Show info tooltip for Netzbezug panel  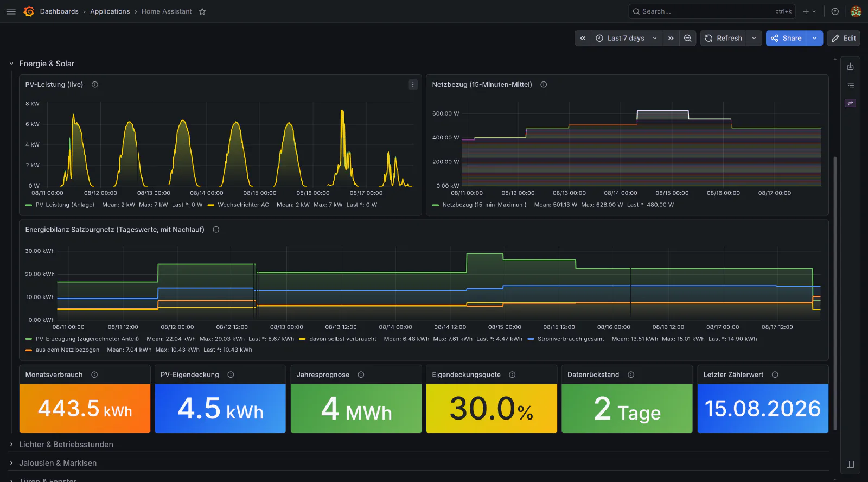[544, 85]
